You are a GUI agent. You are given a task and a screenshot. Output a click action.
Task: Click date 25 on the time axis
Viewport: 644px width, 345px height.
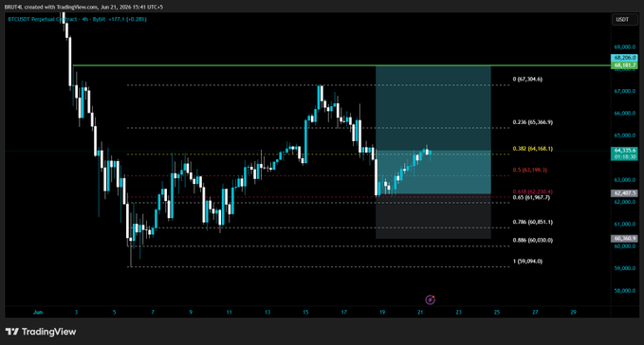(x=497, y=312)
